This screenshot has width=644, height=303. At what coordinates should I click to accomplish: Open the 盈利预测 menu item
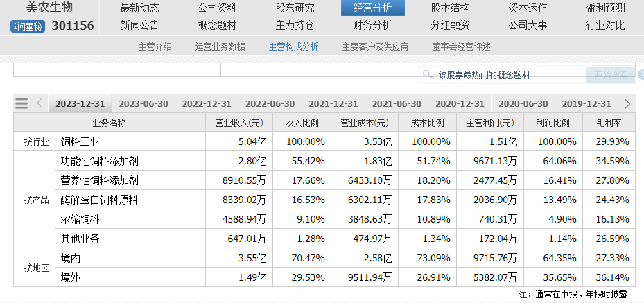pyautogui.click(x=605, y=8)
